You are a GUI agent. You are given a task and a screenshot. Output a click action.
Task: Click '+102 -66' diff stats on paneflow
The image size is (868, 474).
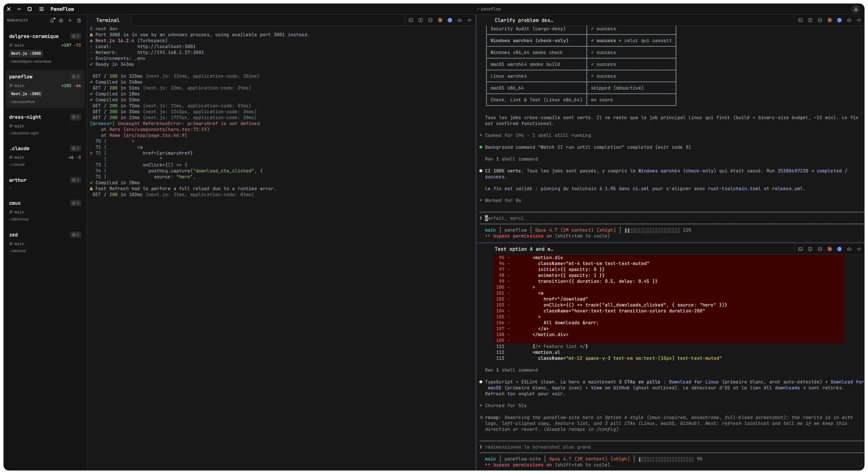tap(71, 86)
